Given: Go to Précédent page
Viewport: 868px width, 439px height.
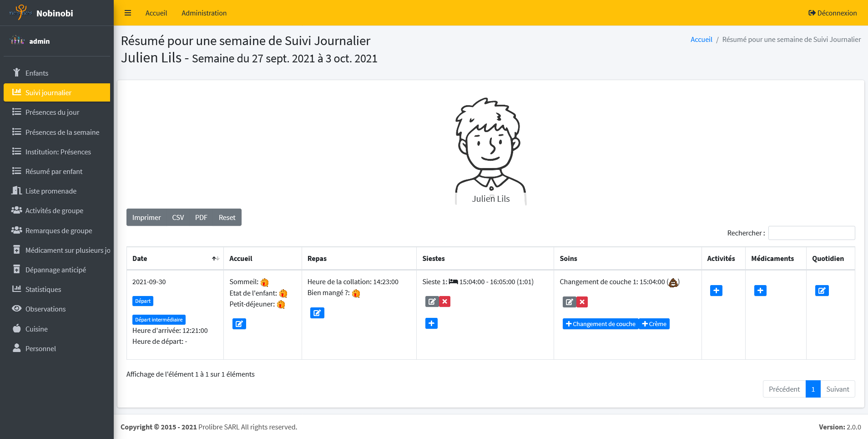Looking at the screenshot, I should point(784,389).
